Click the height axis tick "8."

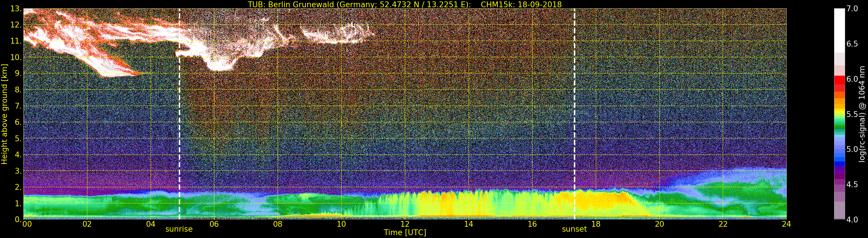(x=18, y=90)
